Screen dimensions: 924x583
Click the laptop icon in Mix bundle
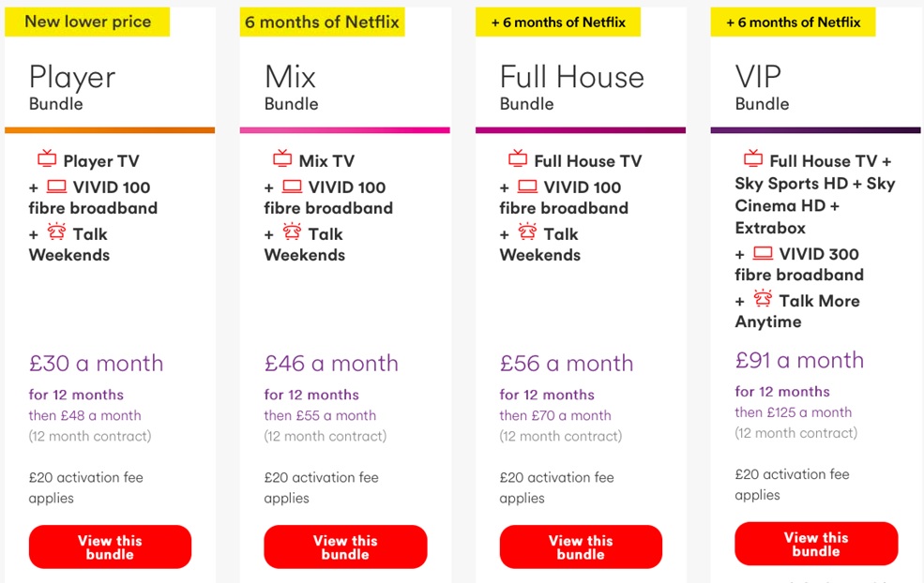click(292, 187)
